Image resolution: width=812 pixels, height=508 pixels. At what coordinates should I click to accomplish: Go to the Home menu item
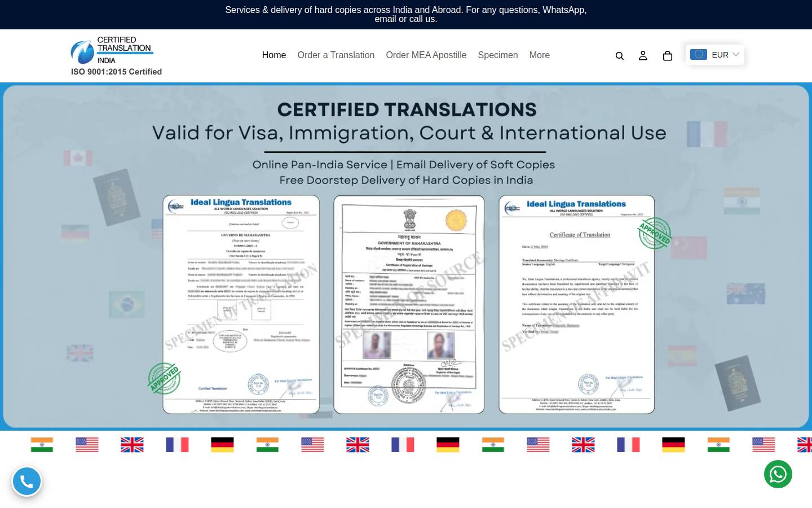point(274,55)
